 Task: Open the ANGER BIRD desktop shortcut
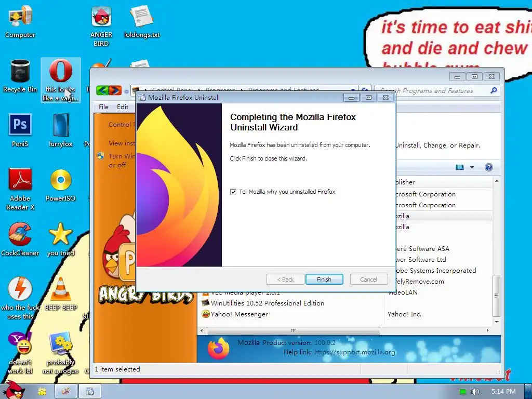(101, 25)
